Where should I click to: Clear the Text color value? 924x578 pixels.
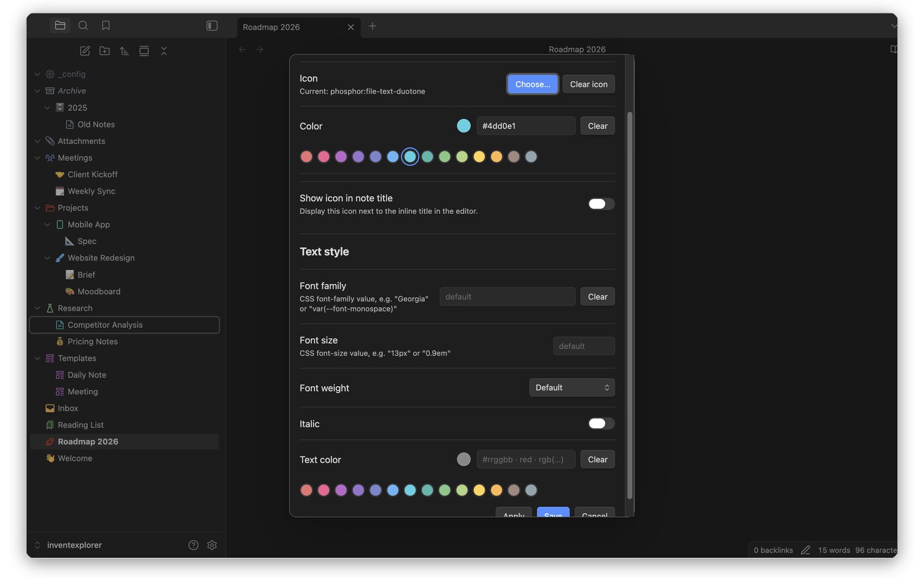point(598,460)
